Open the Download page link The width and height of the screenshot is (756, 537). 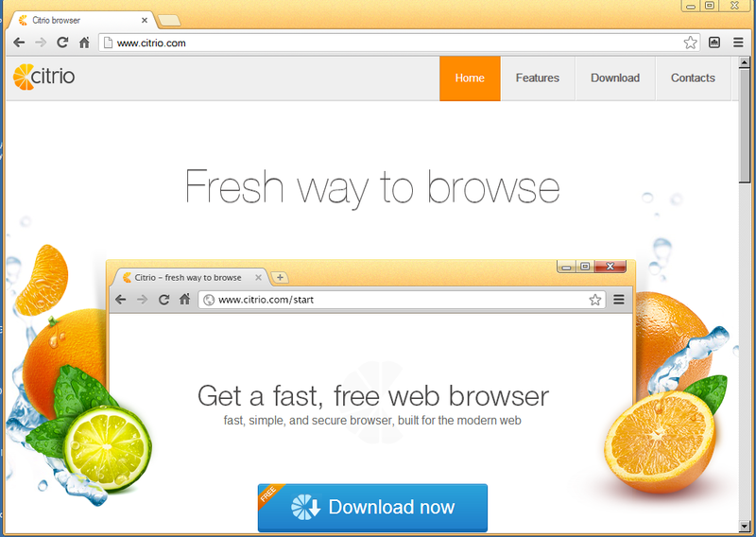[615, 78]
